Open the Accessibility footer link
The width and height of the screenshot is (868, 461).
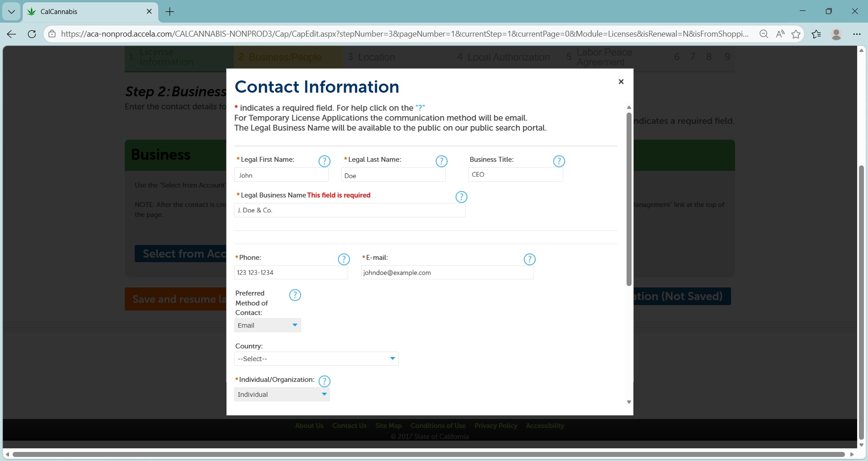545,426
